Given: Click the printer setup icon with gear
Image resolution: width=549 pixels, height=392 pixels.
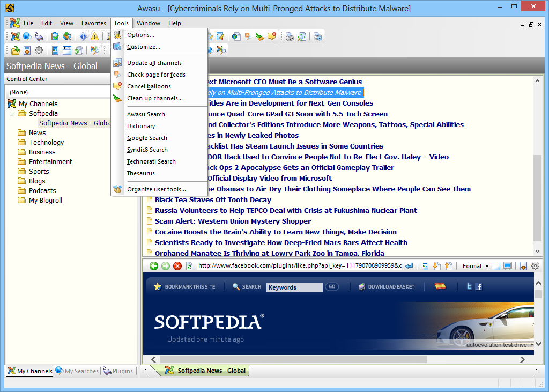Looking at the screenshot, I should coord(318,36).
